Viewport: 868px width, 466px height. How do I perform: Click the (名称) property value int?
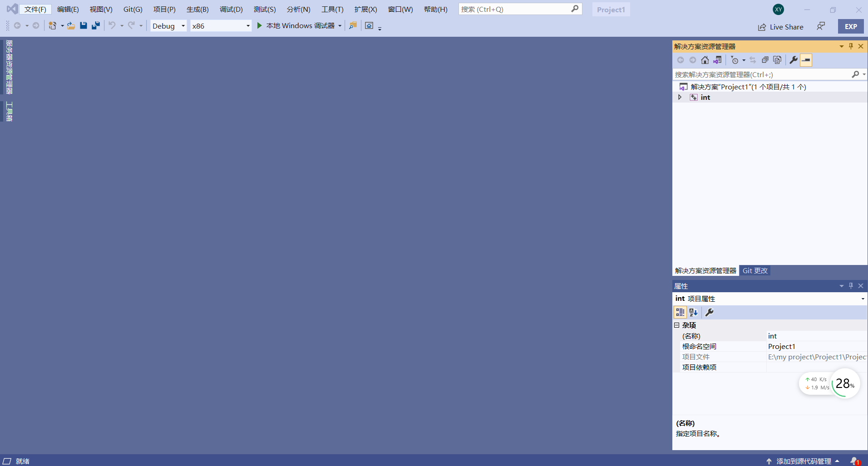pos(817,336)
